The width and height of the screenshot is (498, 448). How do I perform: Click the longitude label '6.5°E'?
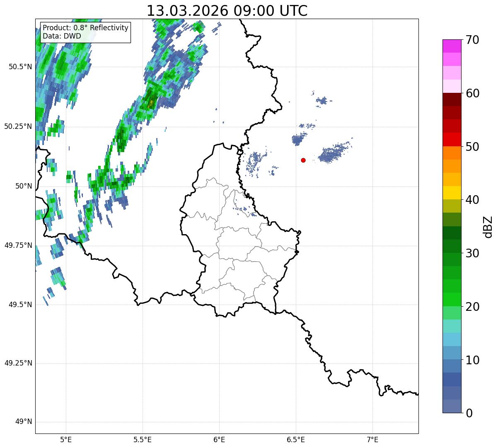tap(296, 439)
